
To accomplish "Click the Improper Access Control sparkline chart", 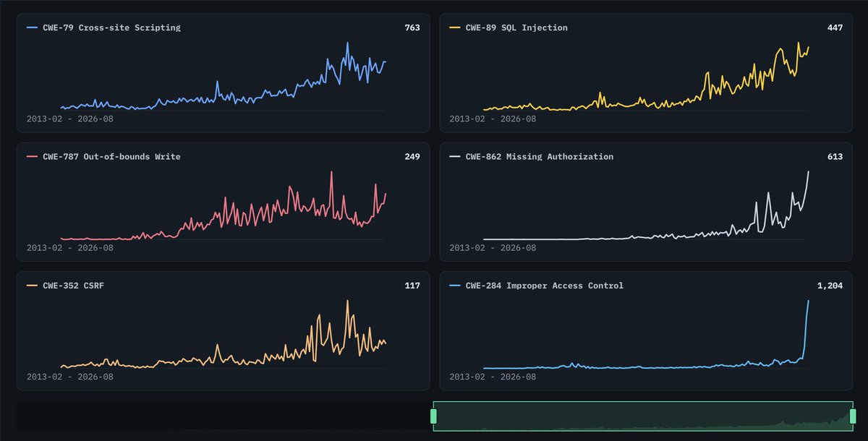I will tap(646, 334).
